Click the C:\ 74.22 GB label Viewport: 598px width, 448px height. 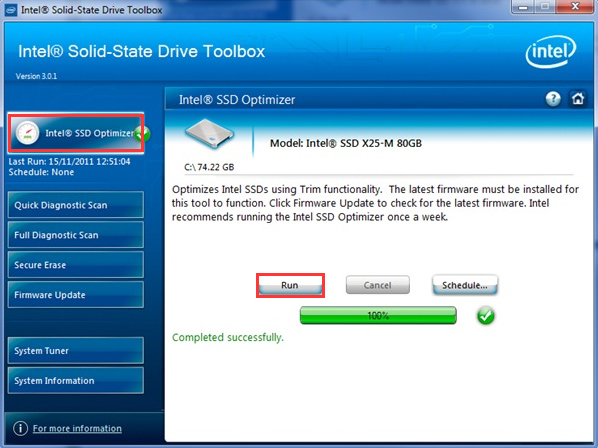209,167
